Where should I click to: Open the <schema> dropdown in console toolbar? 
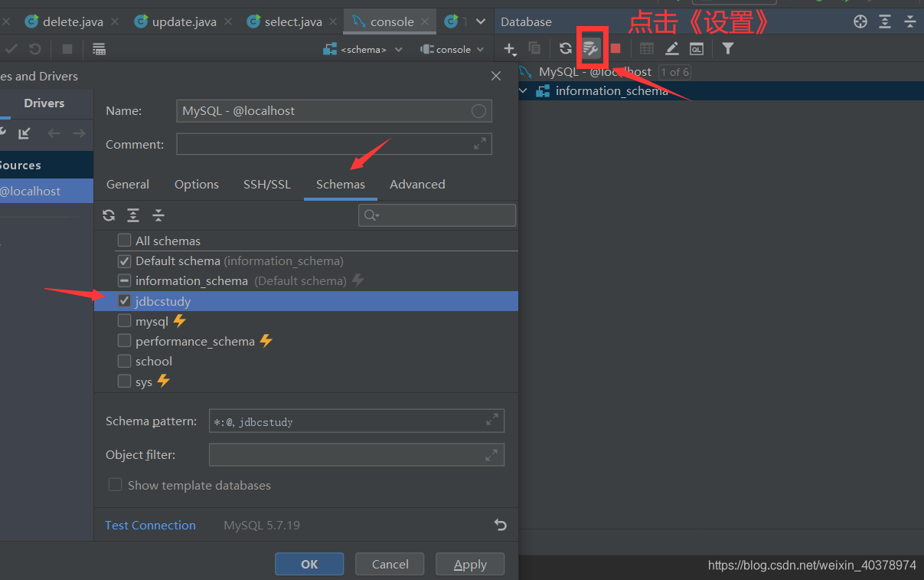pos(364,49)
